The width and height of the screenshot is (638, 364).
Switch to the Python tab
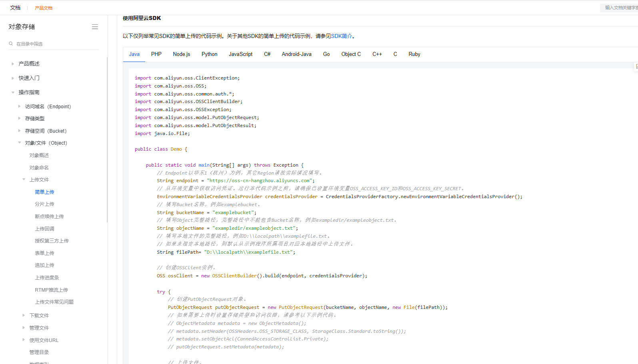pos(210,54)
